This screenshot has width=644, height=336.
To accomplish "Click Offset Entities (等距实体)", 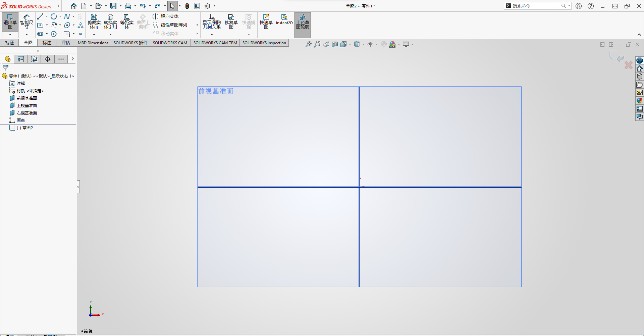I will tap(127, 21).
